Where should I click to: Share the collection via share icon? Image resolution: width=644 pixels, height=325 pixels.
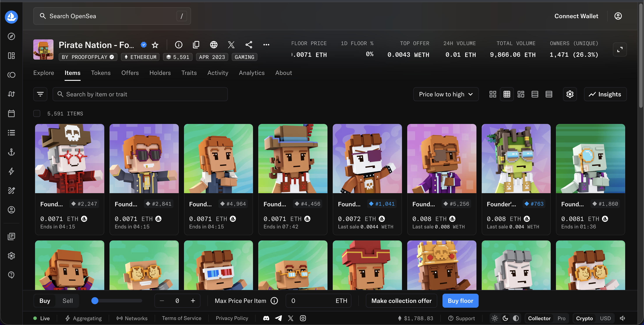click(x=249, y=45)
